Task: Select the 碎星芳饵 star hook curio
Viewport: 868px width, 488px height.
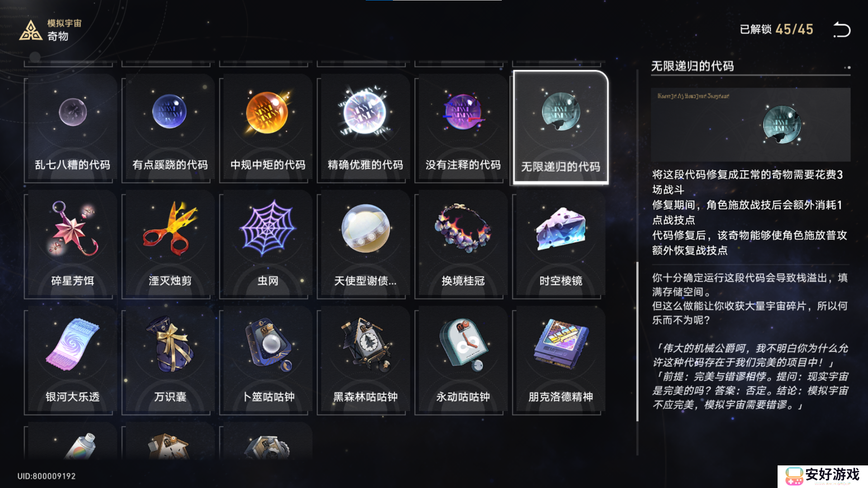Action: (72, 244)
